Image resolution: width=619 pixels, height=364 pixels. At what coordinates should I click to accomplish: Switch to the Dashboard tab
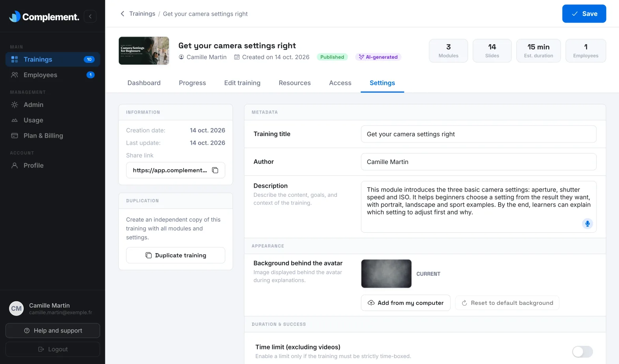pos(144,83)
